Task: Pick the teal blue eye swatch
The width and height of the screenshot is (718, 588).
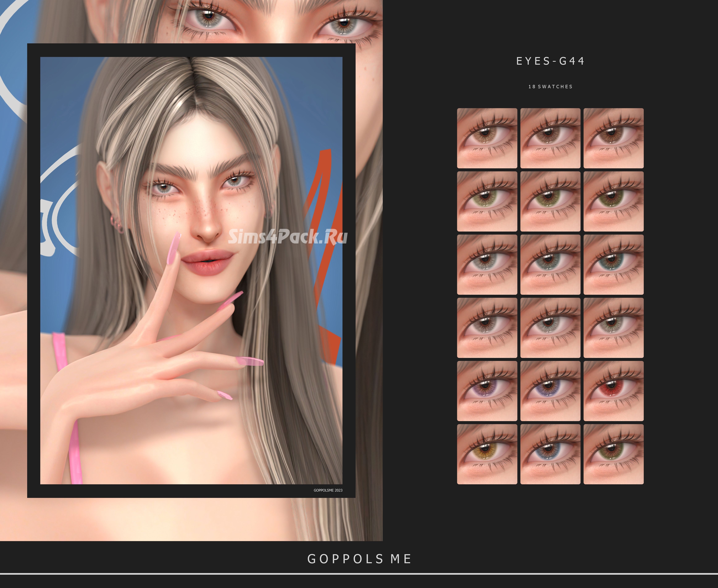Action: 613,265
